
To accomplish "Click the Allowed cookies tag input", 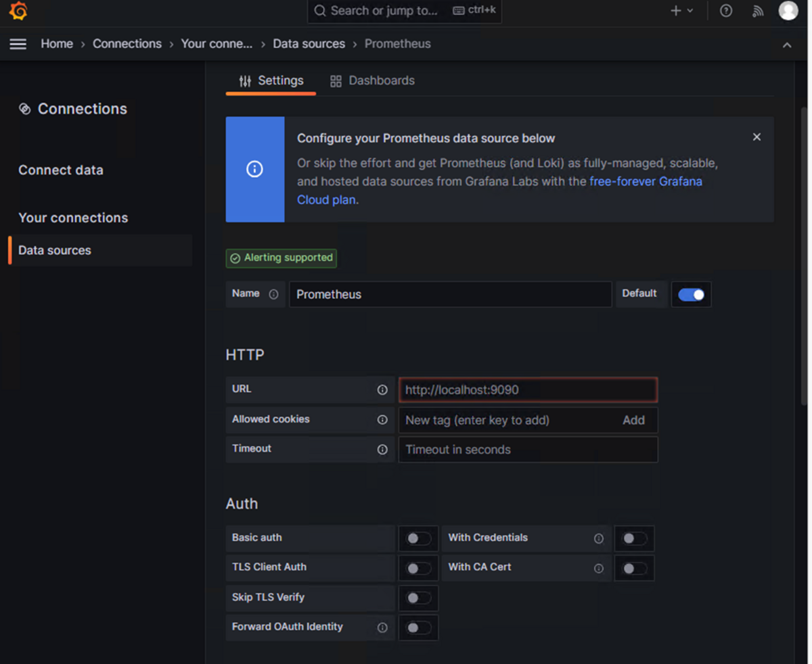I will click(x=507, y=420).
